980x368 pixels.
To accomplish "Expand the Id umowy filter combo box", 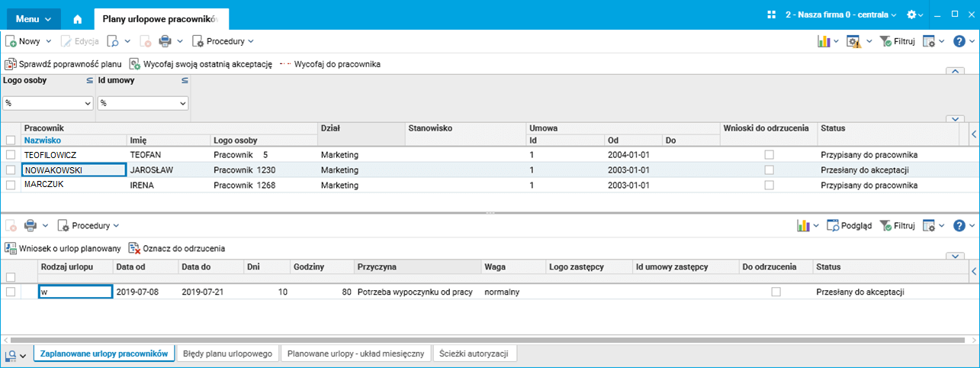I will point(183,103).
